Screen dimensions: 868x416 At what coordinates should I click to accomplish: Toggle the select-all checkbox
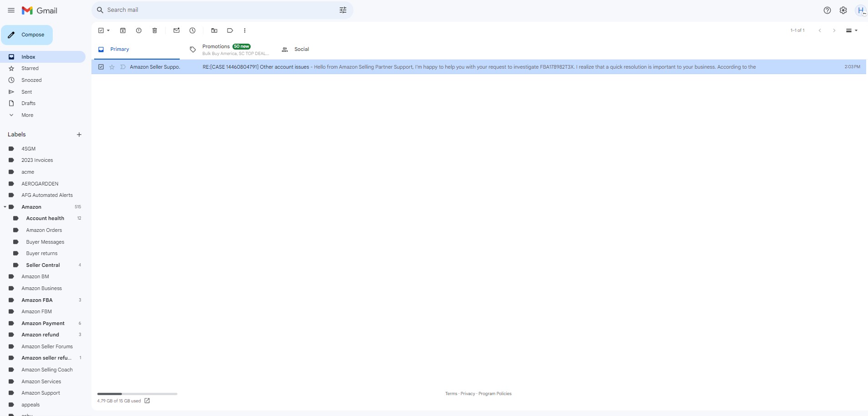pyautogui.click(x=101, y=30)
